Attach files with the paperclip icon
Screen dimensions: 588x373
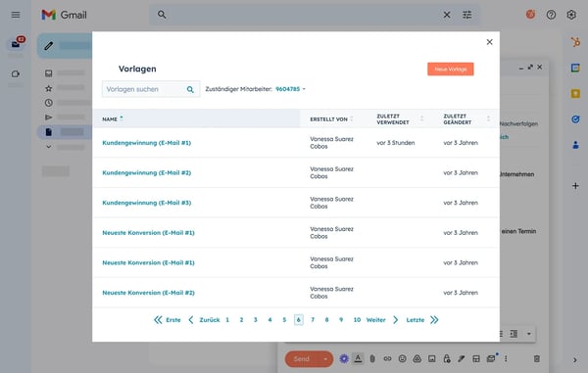pyautogui.click(x=372, y=358)
